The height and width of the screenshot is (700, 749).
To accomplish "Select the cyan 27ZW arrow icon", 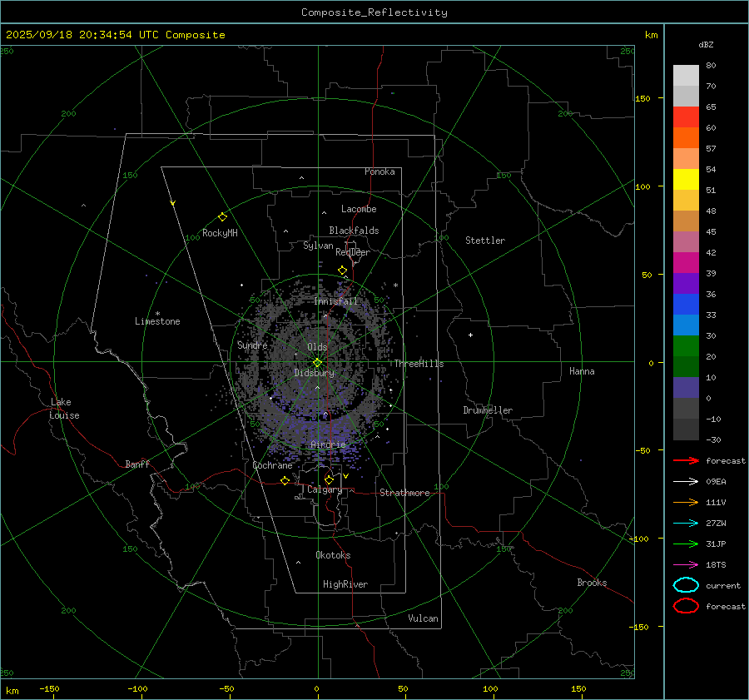I will (x=686, y=523).
